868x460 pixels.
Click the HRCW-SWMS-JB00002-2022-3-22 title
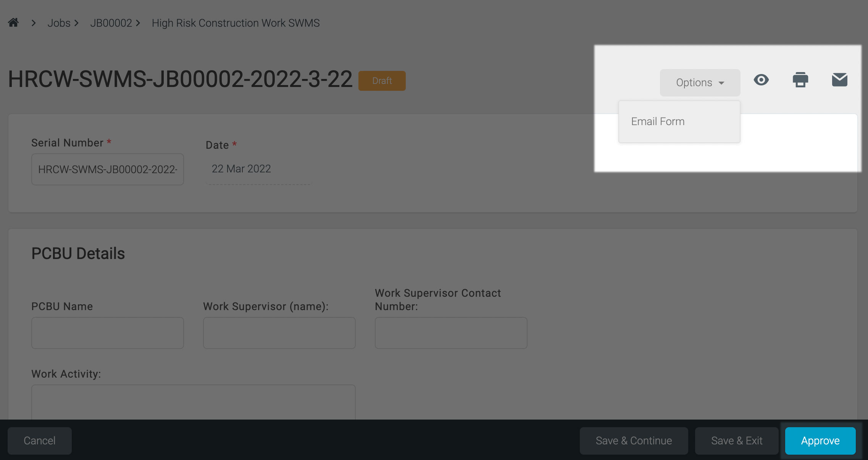tap(180, 79)
